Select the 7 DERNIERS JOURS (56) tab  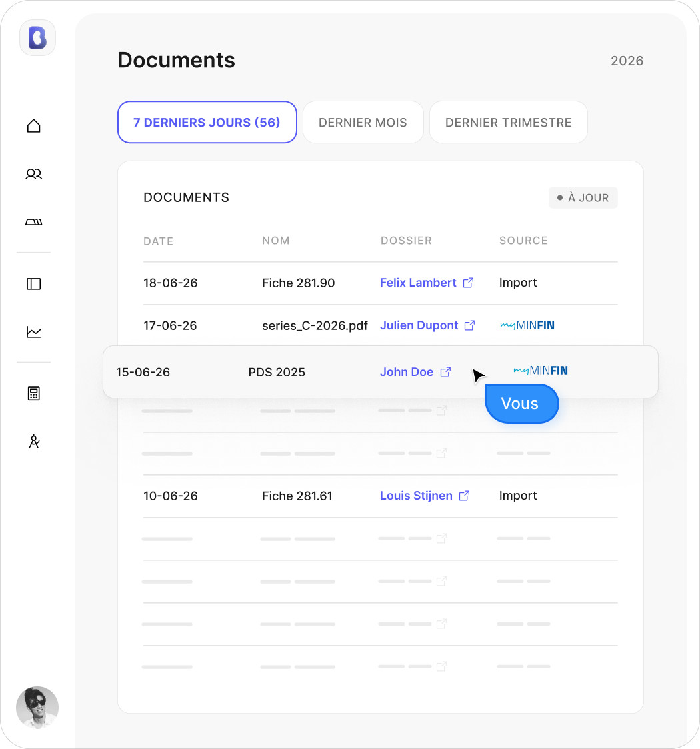pyautogui.click(x=207, y=123)
